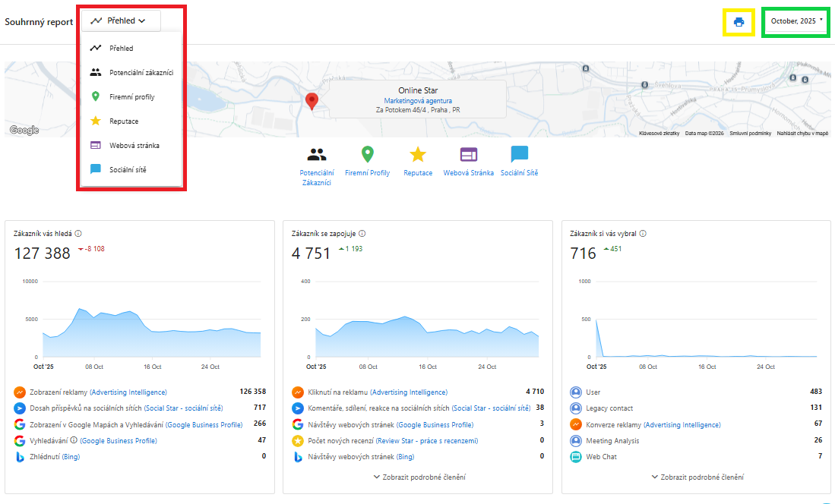Open Social Star link beside Dosah příspěvků

coord(184,408)
